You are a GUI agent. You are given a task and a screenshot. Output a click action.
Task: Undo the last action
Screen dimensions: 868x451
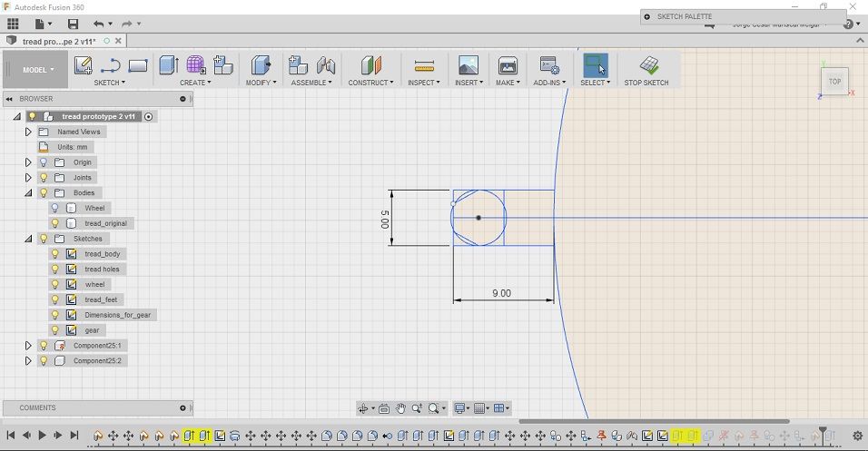tap(99, 24)
